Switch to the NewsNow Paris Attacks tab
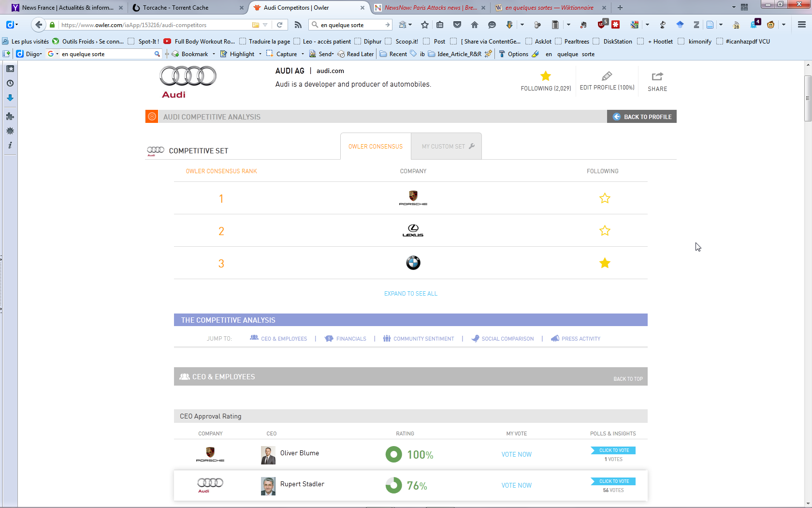The image size is (812, 508). click(429, 7)
